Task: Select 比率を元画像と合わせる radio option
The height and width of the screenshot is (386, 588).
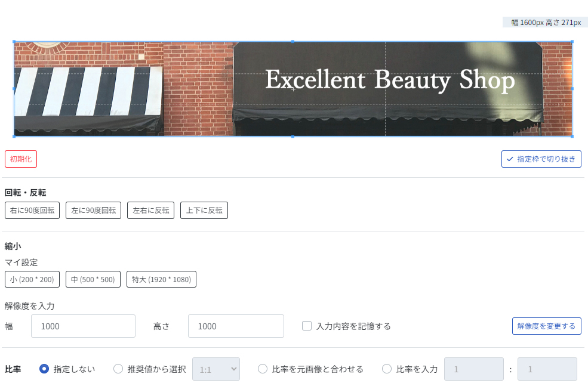Action: [263, 369]
